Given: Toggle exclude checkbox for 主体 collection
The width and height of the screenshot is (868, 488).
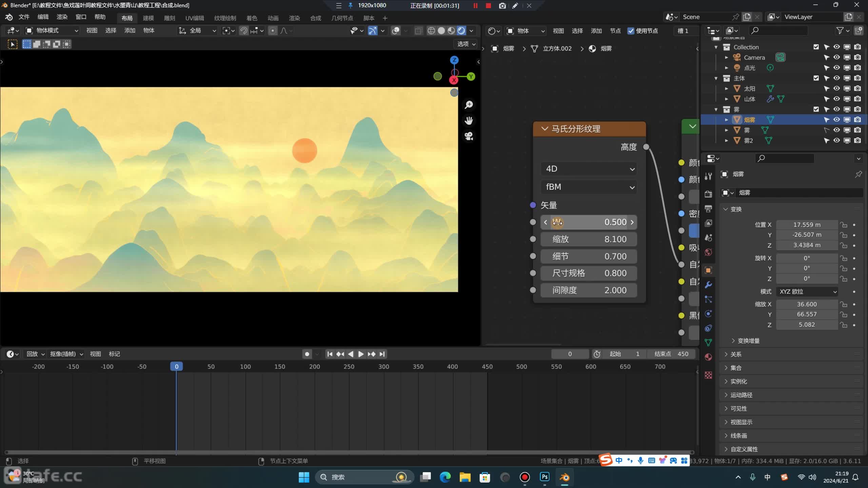Looking at the screenshot, I should tap(816, 78).
